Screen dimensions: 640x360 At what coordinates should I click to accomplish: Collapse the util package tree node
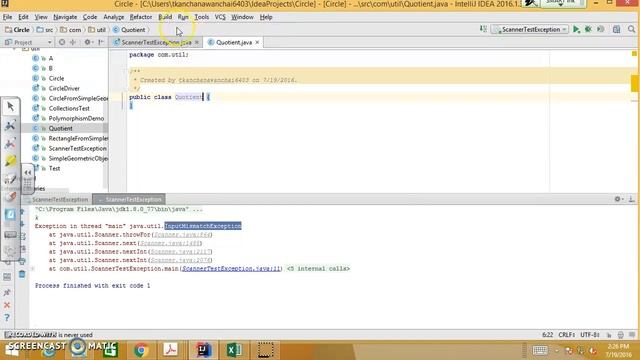click(14, 49)
